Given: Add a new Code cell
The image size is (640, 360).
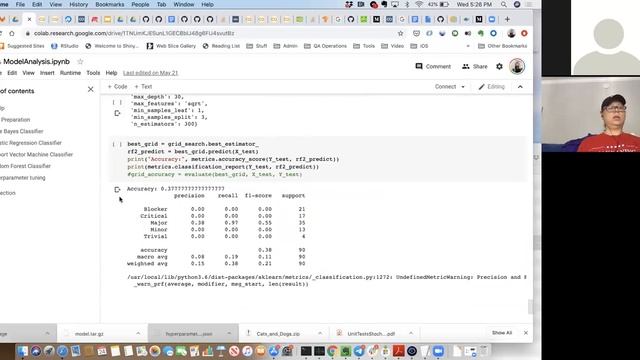Looking at the screenshot, I should tap(118, 87).
